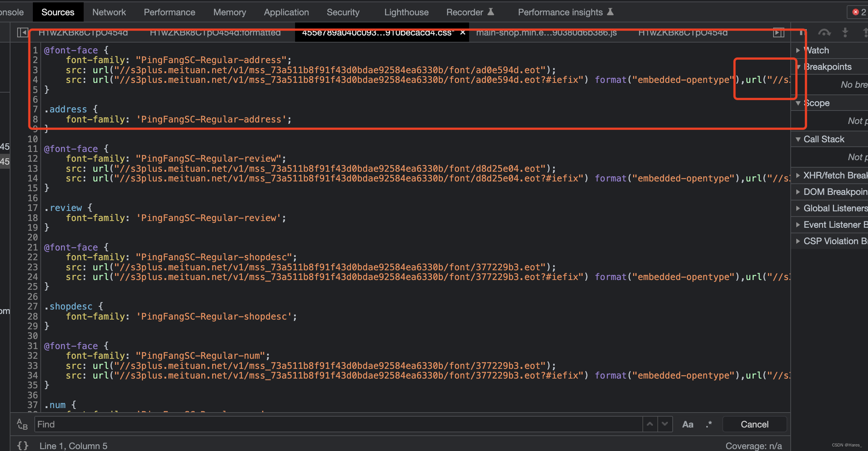Open main-shop.min JS file tab
Viewport: 868px width, 451px height.
pyautogui.click(x=546, y=32)
